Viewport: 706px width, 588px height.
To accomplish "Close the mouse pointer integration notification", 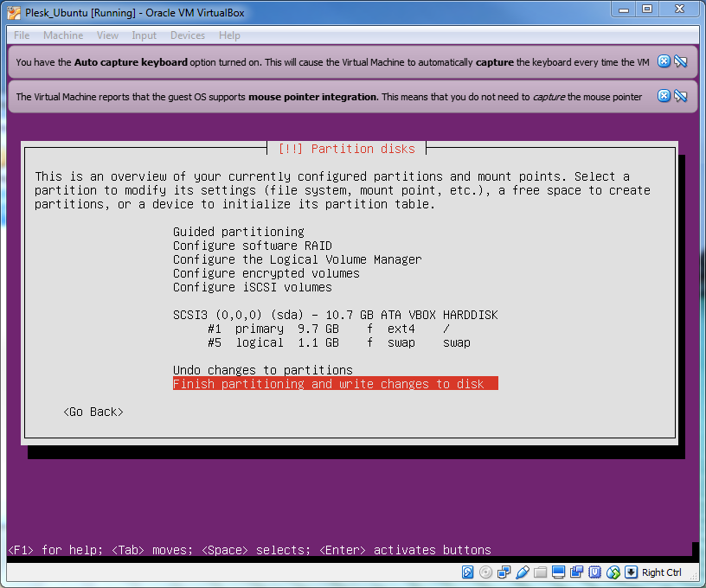I will (x=664, y=96).
